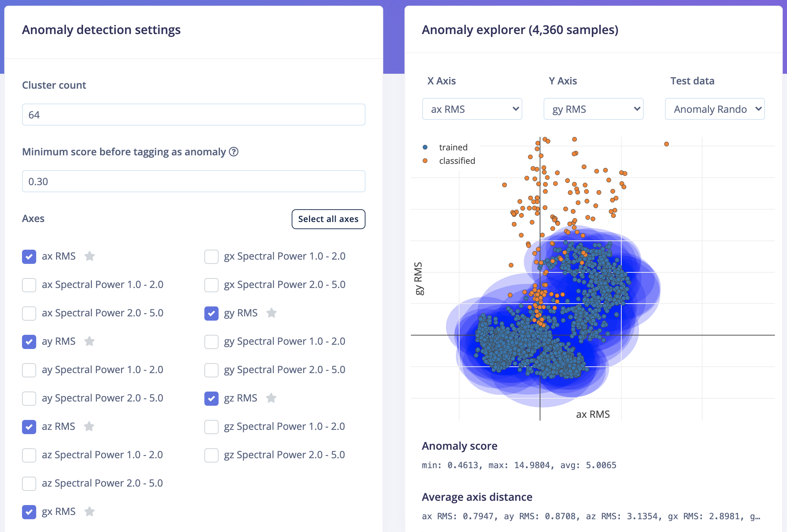This screenshot has height=532, width=787.
Task: Click the star icon next to ax RMS
Action: 89,256
